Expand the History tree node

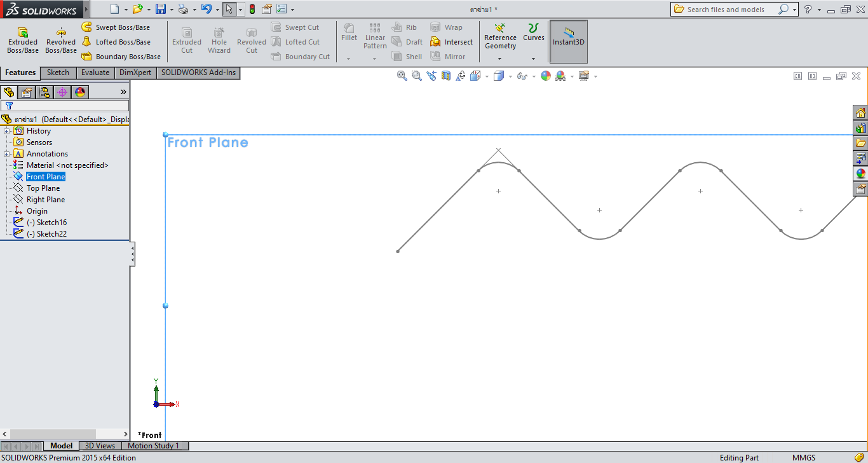click(x=7, y=131)
